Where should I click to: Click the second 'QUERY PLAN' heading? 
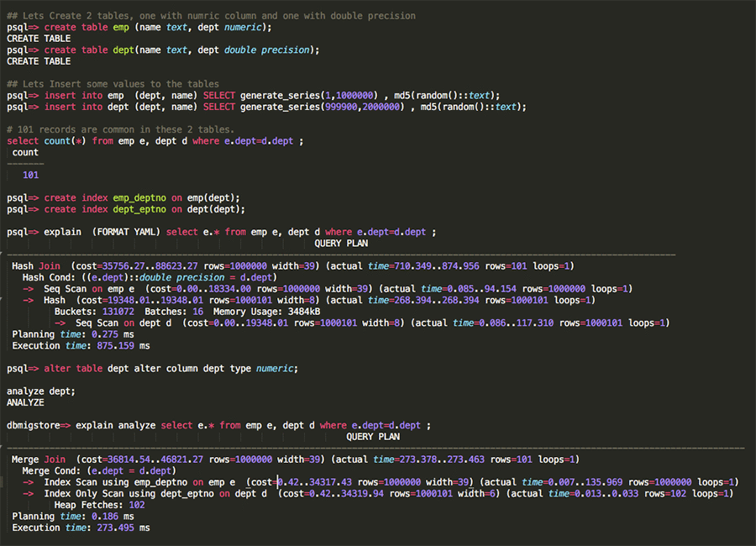[x=373, y=437]
